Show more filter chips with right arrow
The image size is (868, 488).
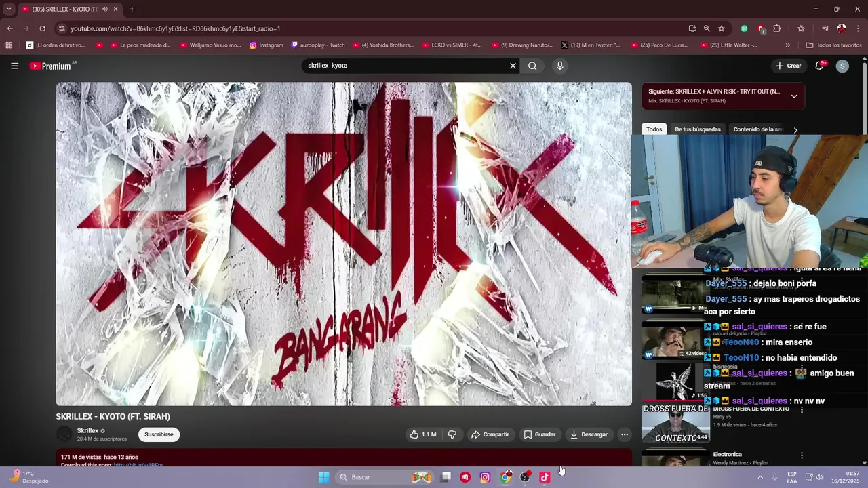[x=795, y=129]
